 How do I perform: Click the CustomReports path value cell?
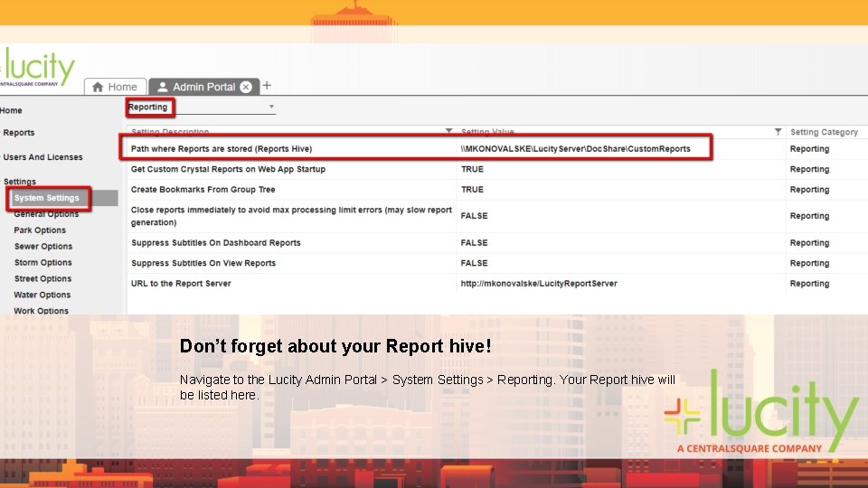[x=575, y=149]
